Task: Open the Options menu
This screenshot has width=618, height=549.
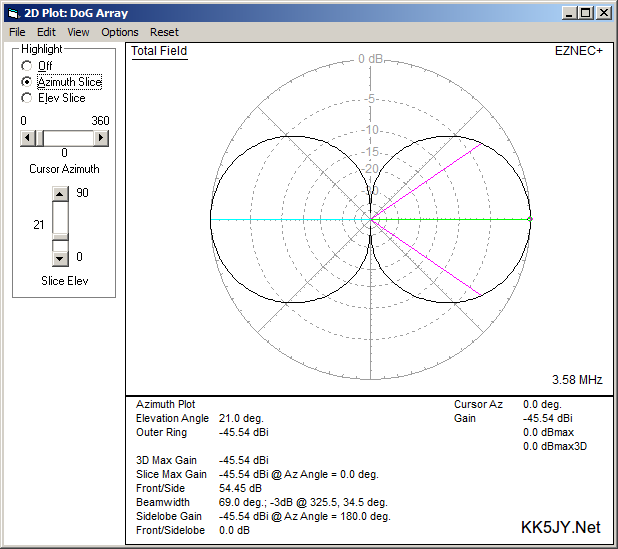Action: [x=120, y=32]
